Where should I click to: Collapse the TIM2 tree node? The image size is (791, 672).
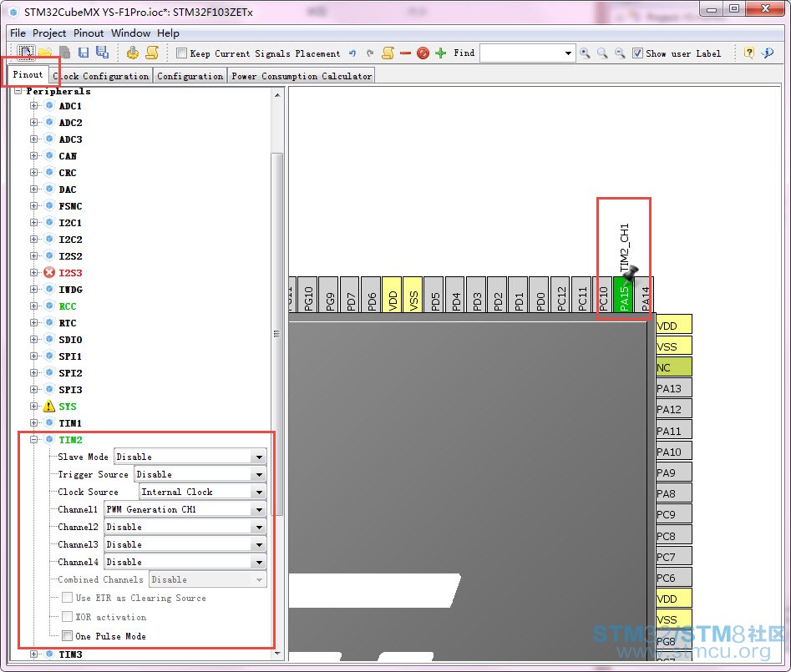33,439
